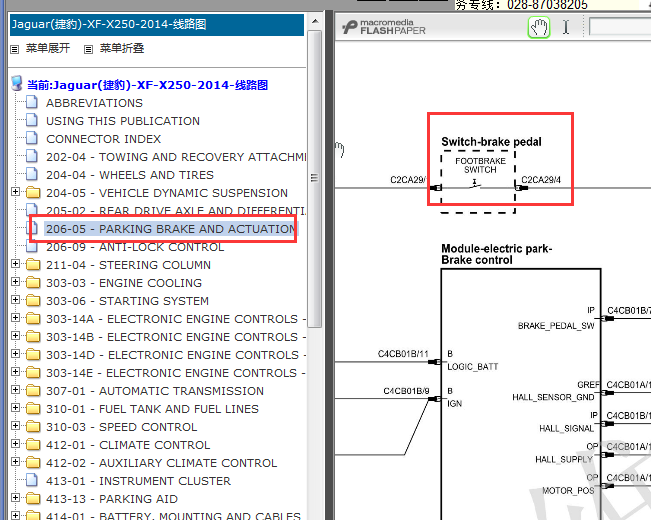
Task: Click 菜单展开 to expand all menus
Action: (x=48, y=48)
